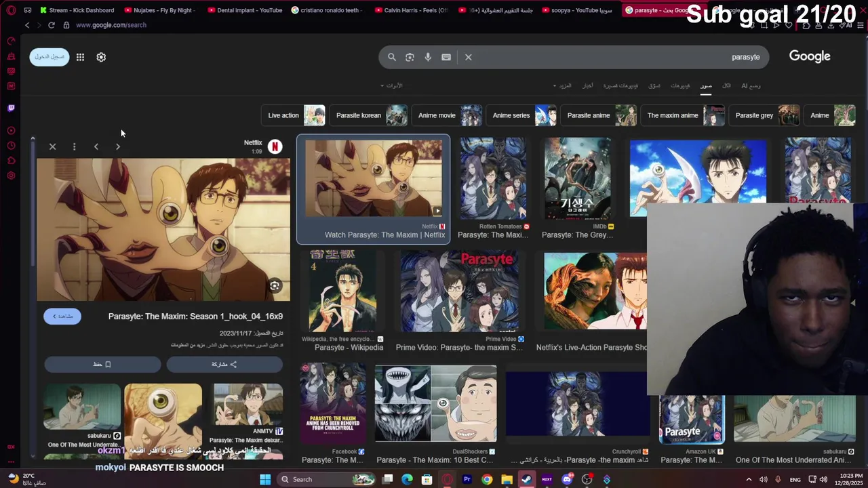This screenshot has width=868, height=488.
Task: Open Watch Parasyte: The Maxim Netflix result
Action: pos(373,189)
